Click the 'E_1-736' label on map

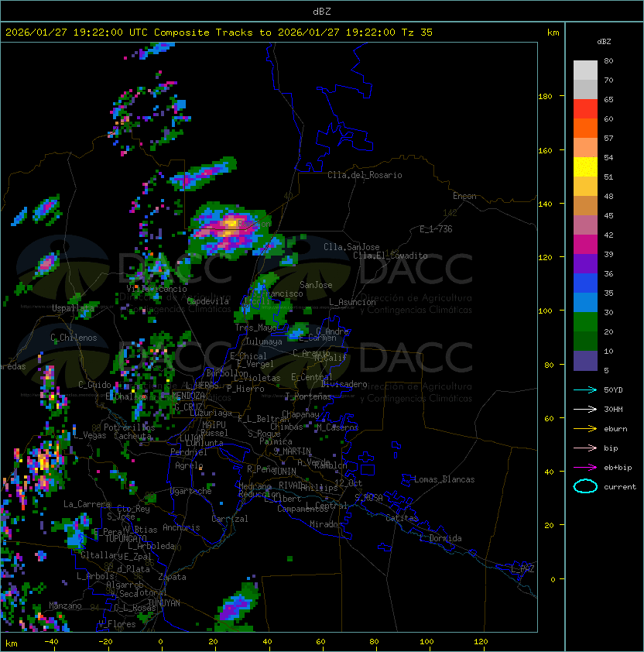[x=436, y=229]
